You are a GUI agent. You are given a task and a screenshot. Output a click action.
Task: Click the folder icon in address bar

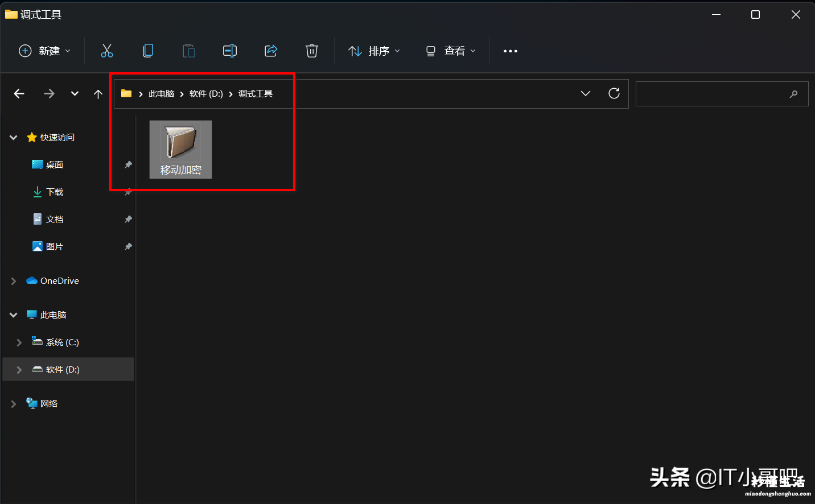click(x=126, y=94)
